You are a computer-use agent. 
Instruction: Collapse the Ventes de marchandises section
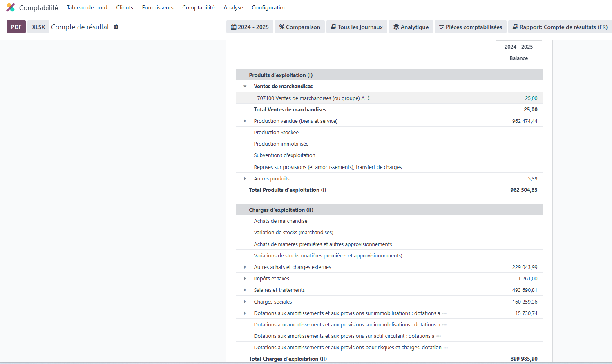[x=245, y=87]
